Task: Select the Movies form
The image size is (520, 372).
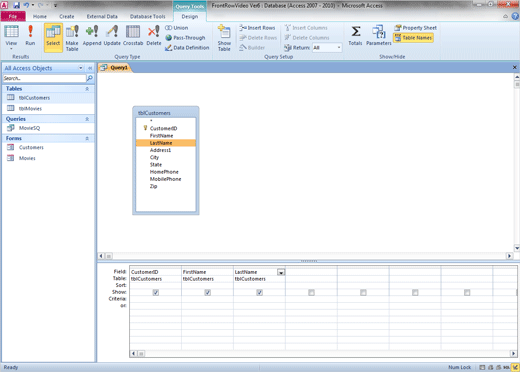Action: (49, 158)
